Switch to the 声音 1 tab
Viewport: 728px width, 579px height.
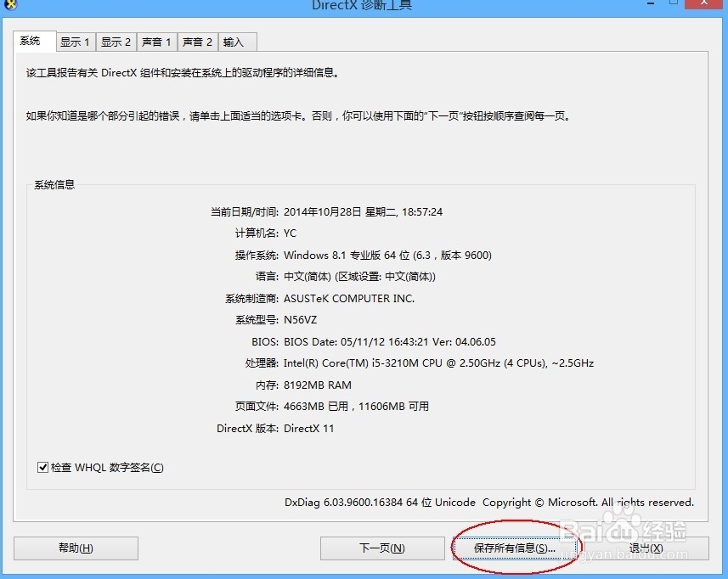[x=156, y=42]
